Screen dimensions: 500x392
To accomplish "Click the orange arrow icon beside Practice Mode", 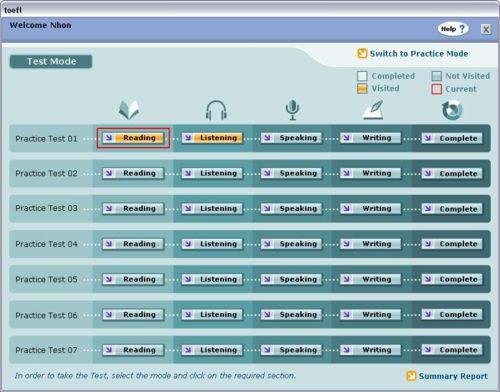I will point(362,53).
